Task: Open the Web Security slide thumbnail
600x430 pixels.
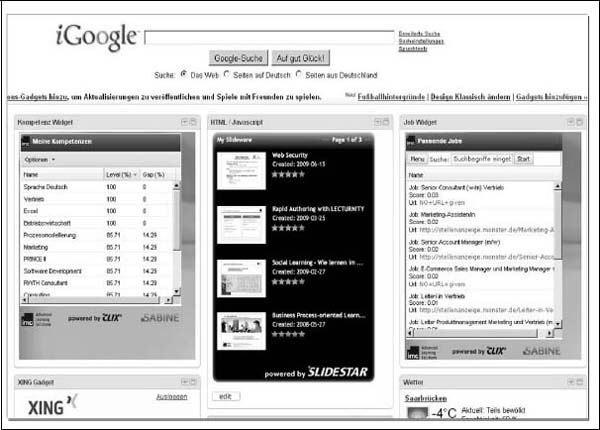Action: (x=241, y=171)
